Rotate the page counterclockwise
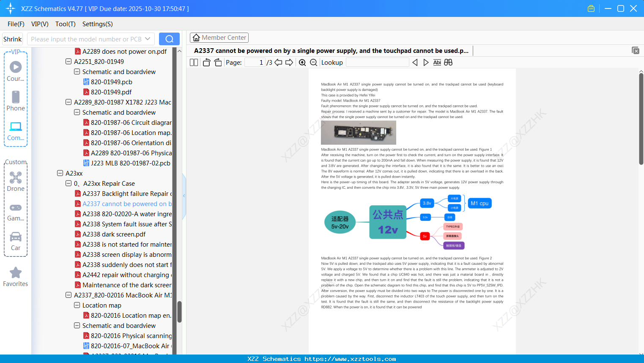 206,62
